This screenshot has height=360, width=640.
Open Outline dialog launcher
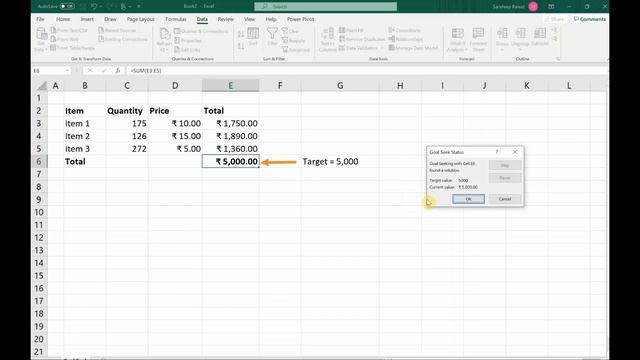point(558,59)
